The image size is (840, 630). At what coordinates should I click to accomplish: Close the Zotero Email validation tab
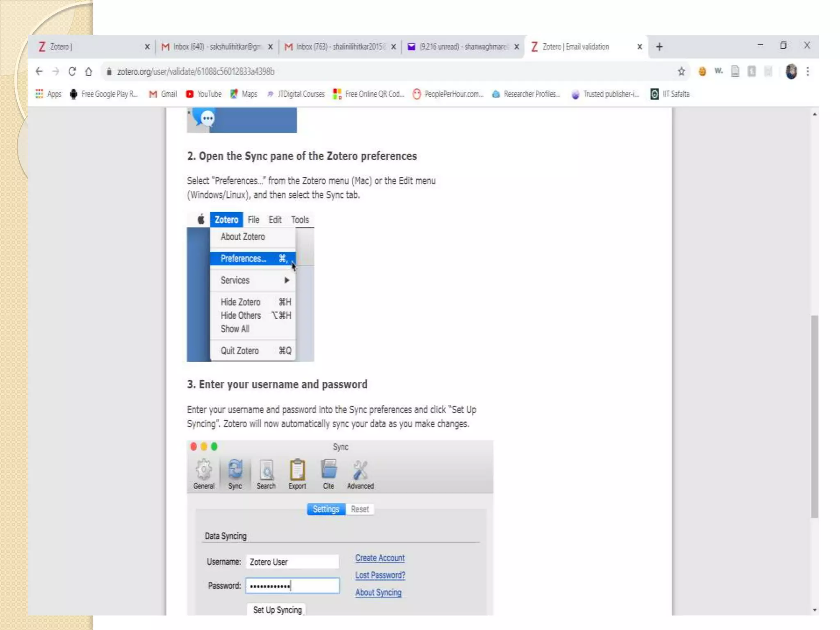639,47
